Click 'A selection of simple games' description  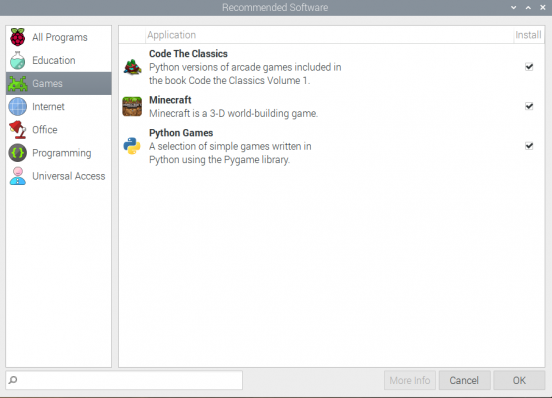pos(230,153)
